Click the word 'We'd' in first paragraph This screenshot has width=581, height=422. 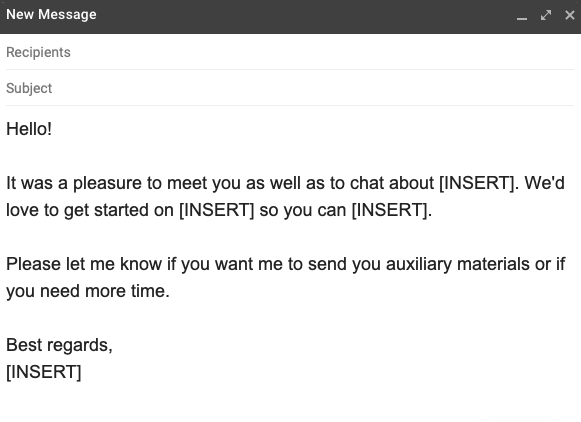pos(544,183)
